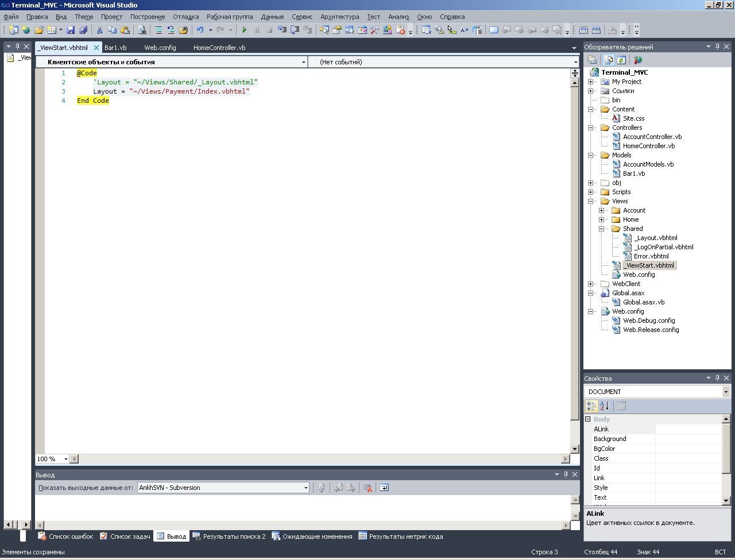735x560 pixels.
Task: Click the Tools wrench toolbar icon
Action: pyautogui.click(x=374, y=30)
